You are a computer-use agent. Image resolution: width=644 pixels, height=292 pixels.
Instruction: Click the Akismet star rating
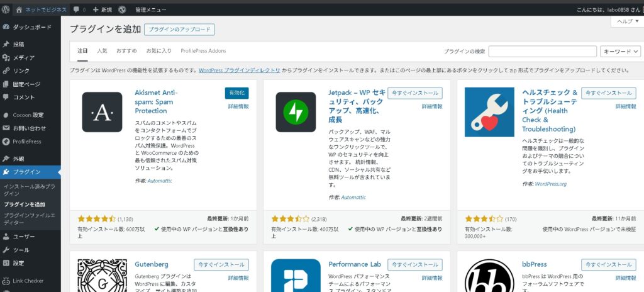(97, 219)
